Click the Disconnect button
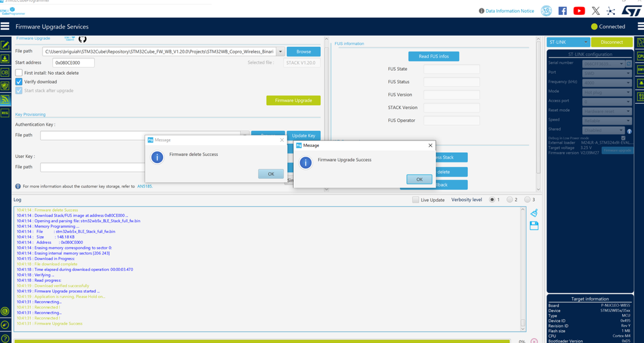The height and width of the screenshot is (343, 644). pos(612,42)
